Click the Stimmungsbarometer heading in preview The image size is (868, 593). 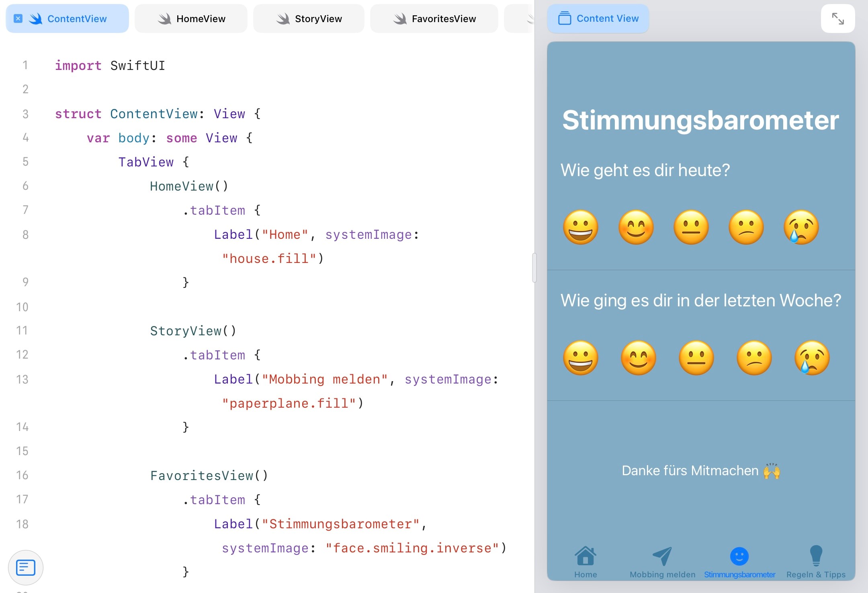pyautogui.click(x=700, y=120)
